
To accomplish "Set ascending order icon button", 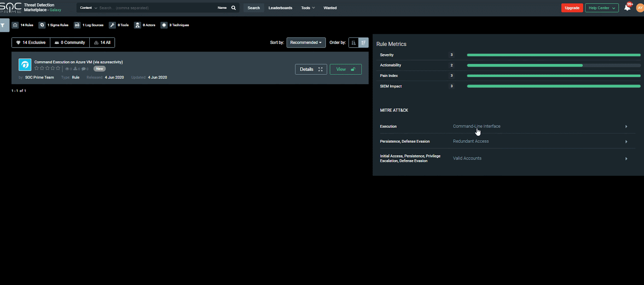I will tap(353, 43).
